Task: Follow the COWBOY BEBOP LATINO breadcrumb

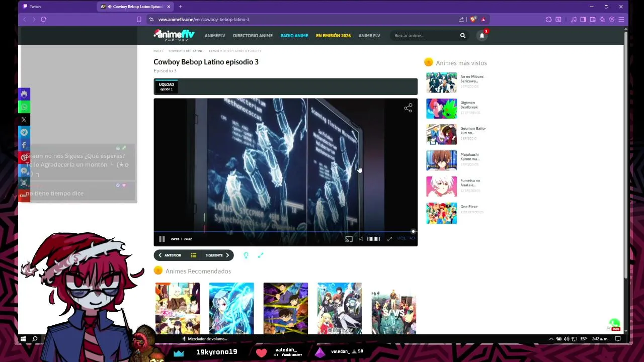Action: (x=186, y=51)
